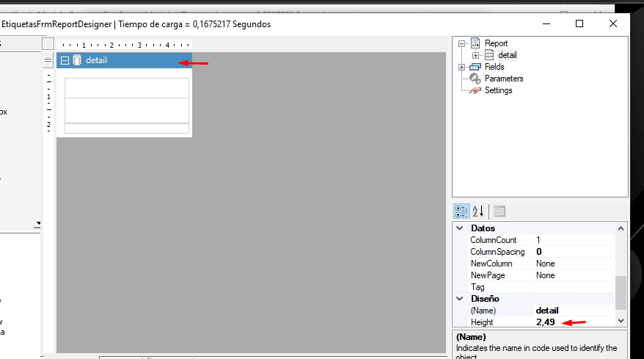Click the Parameters gear icon
Screen dimensions: 644x359
click(x=475, y=79)
